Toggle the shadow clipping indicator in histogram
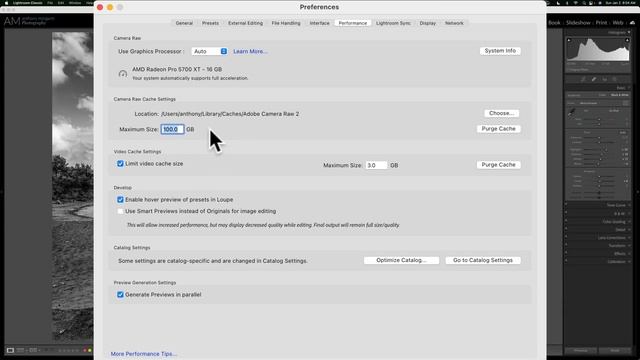Viewport: 640px width, 360px height. click(x=569, y=40)
